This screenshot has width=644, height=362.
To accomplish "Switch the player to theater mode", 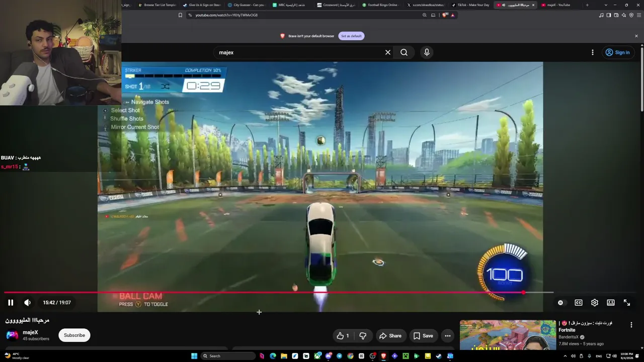I will pos(611,303).
